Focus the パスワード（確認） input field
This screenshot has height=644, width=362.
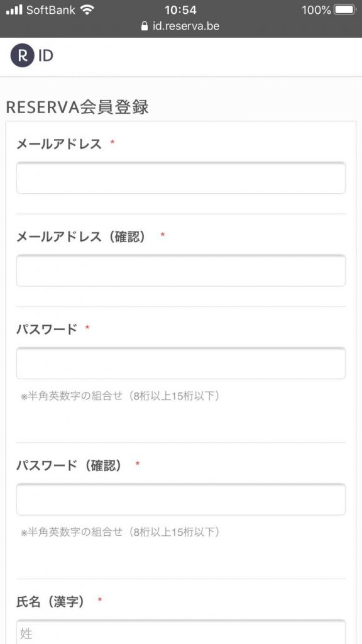click(x=181, y=499)
